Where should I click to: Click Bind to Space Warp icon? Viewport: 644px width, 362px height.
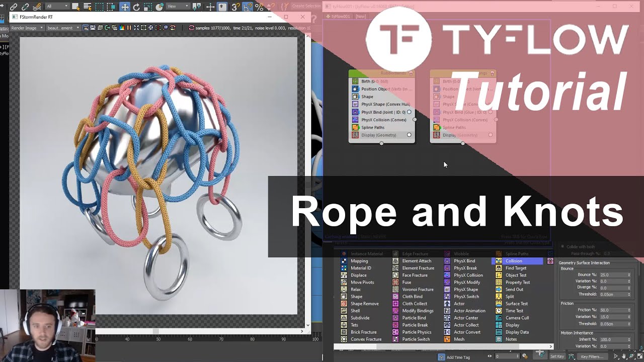(x=37, y=7)
